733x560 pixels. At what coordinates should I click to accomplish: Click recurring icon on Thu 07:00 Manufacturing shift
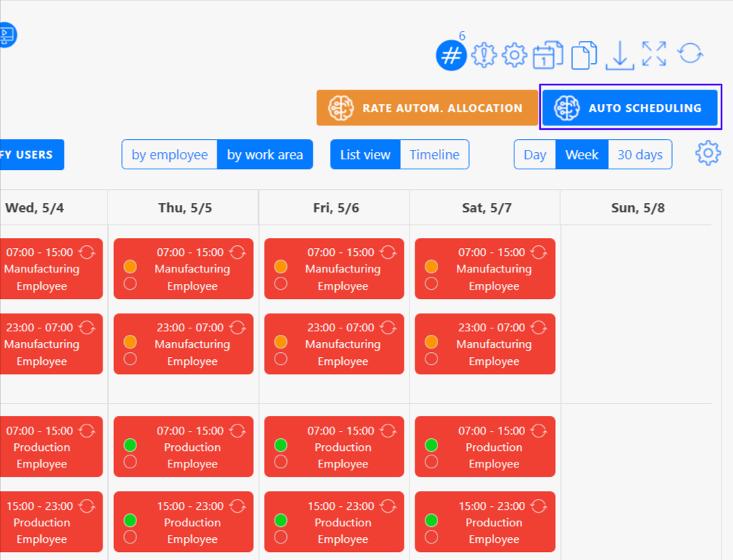237,252
